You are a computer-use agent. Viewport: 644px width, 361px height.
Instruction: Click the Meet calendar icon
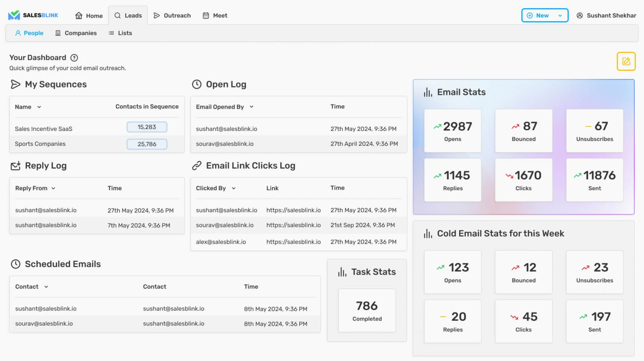(206, 15)
